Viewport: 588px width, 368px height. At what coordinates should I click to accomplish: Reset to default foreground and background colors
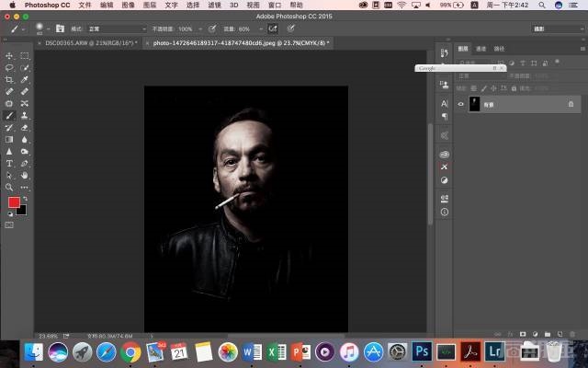click(x=10, y=214)
